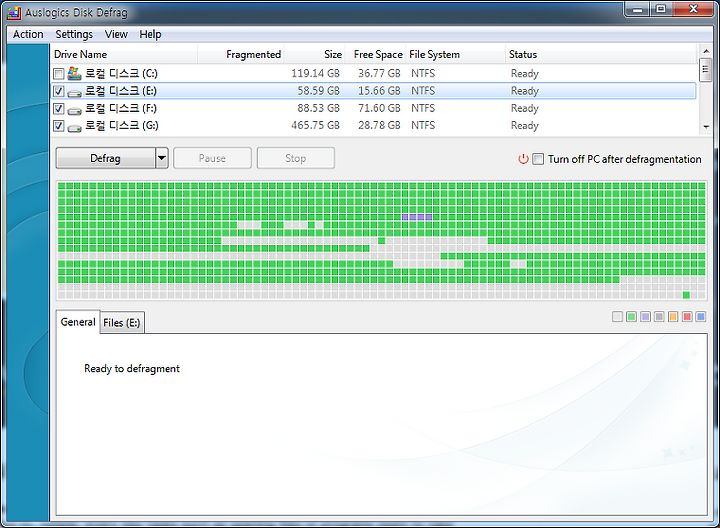Click the drive list scrollbar thumb

[706, 70]
